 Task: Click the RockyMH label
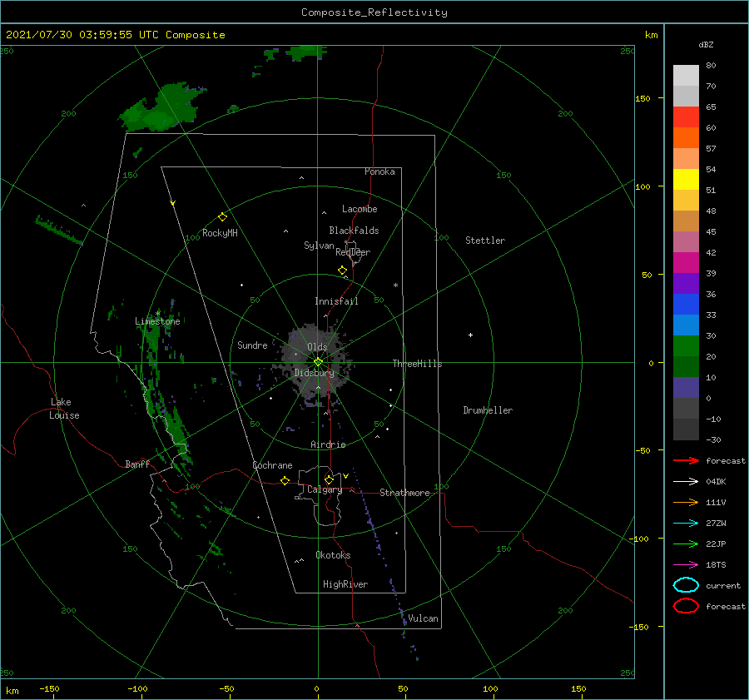point(220,233)
